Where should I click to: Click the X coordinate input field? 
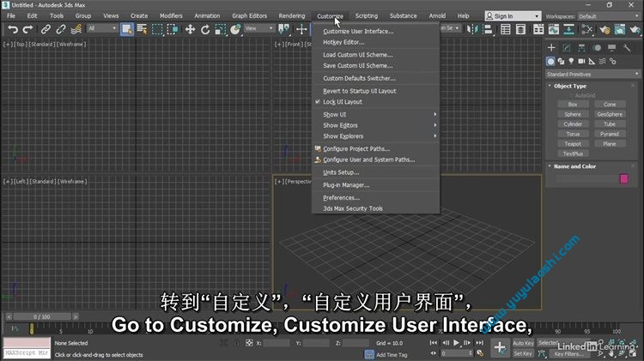(x=276, y=343)
